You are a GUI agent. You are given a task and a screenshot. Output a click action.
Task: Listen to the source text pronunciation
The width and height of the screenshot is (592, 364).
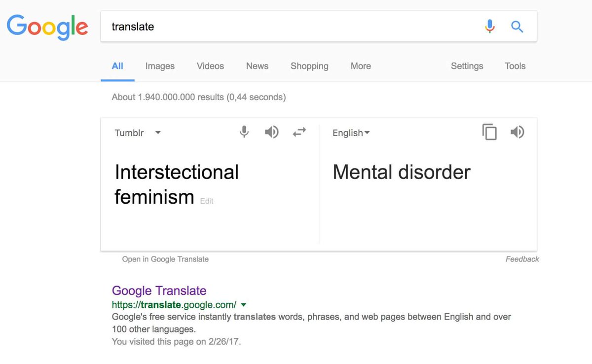pyautogui.click(x=271, y=132)
